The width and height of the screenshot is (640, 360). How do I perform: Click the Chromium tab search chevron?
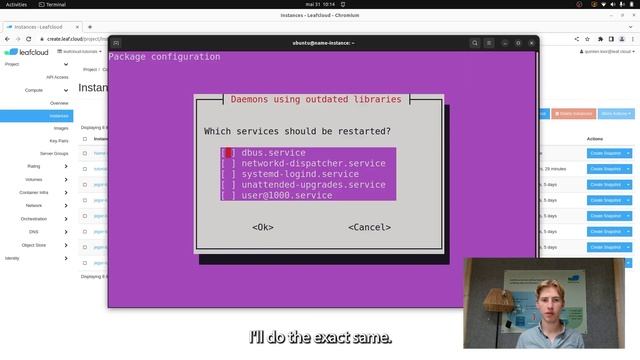click(631, 27)
